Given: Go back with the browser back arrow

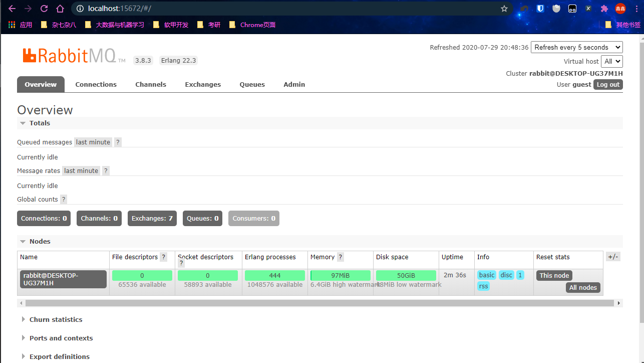Looking at the screenshot, I should 12,9.
